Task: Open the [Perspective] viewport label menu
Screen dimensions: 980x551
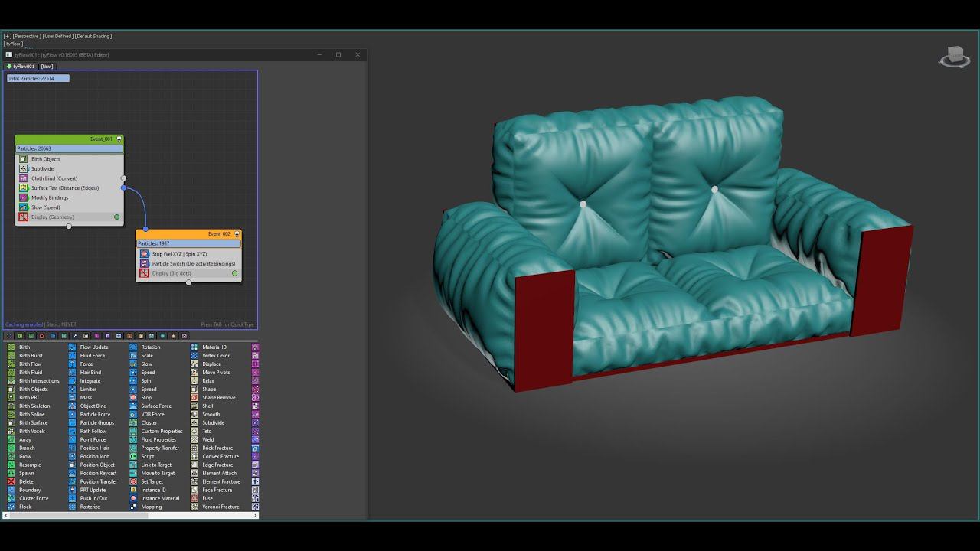Action: pos(27,37)
